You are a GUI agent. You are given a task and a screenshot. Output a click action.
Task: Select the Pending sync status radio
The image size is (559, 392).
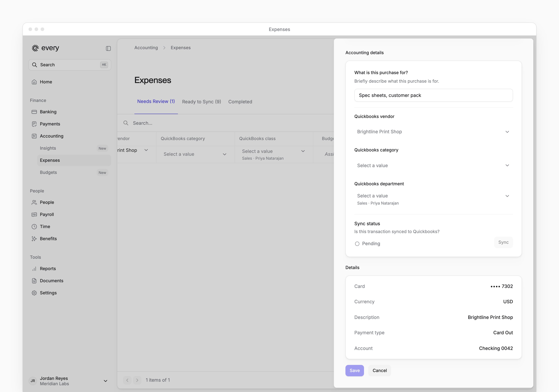(x=357, y=244)
